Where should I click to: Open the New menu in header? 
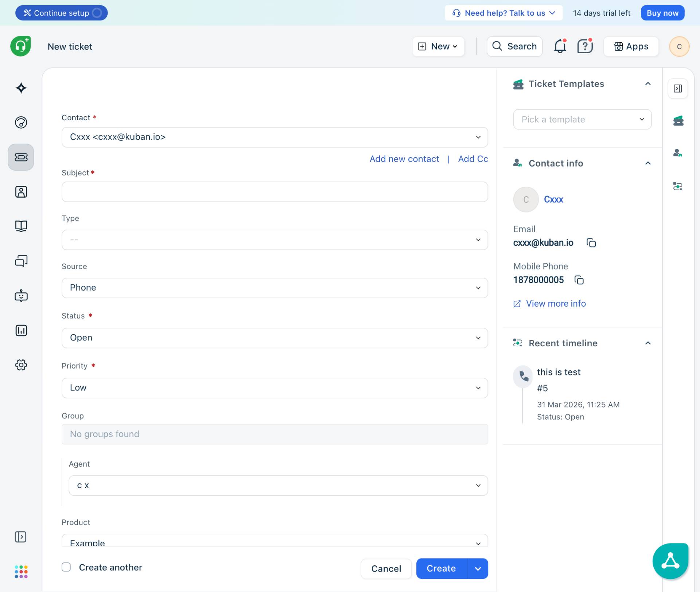point(438,46)
